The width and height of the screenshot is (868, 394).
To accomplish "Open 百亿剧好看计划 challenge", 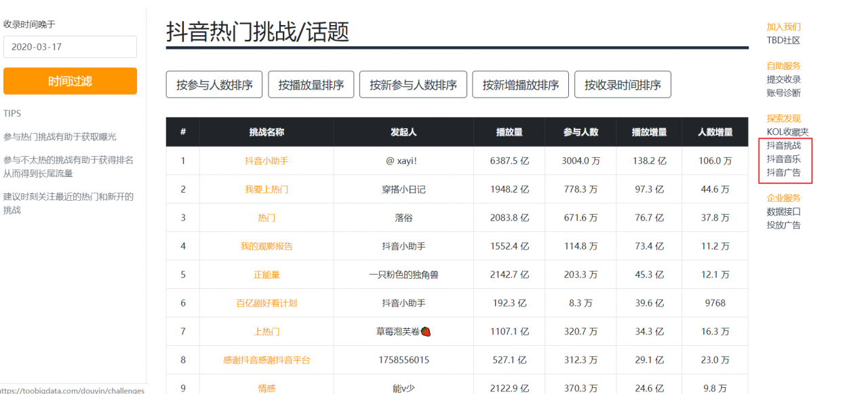I will tap(267, 303).
